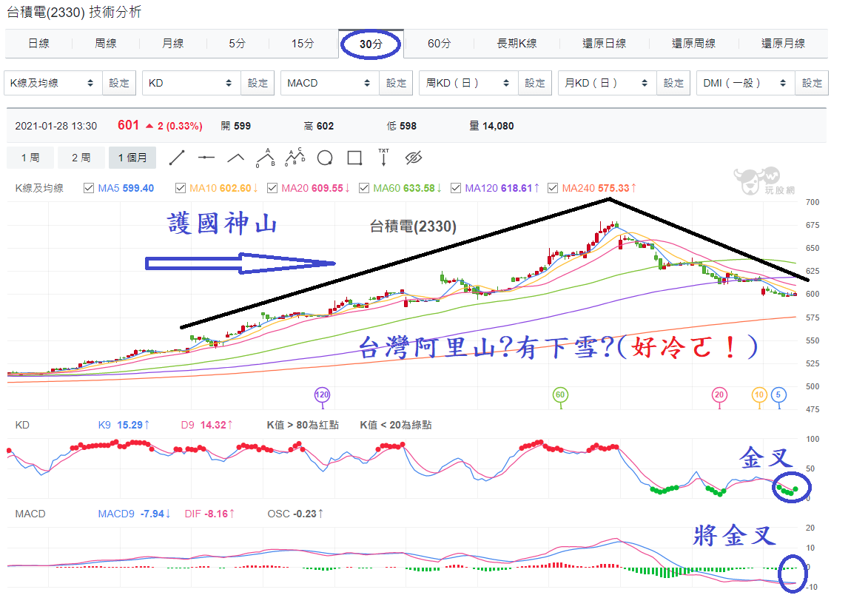The width and height of the screenshot is (868, 598).
Task: Click the 低 598 low price
Action: pyautogui.click(x=401, y=127)
